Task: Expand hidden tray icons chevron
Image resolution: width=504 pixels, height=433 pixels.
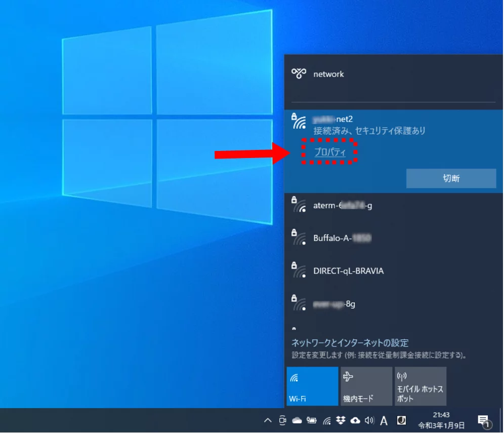Action: [268, 420]
